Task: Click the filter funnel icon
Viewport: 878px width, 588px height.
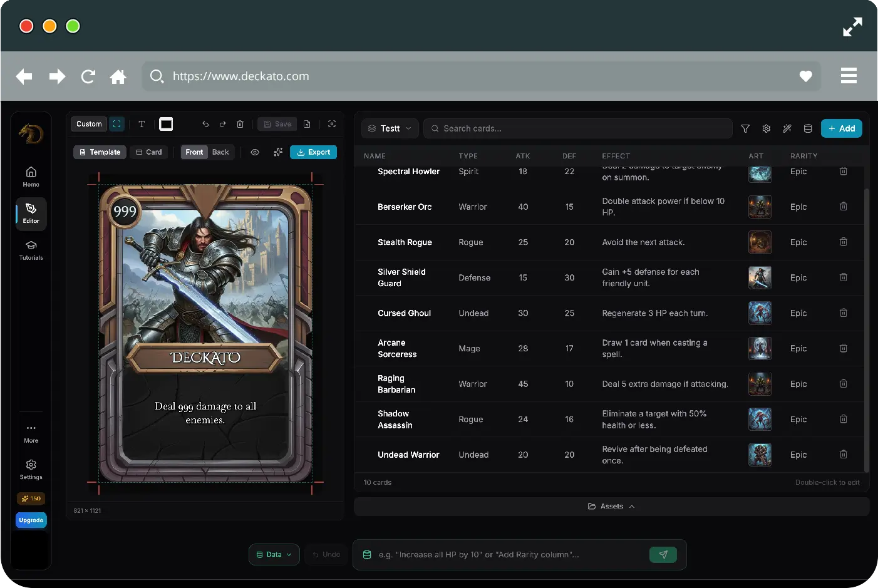Action: coord(745,128)
